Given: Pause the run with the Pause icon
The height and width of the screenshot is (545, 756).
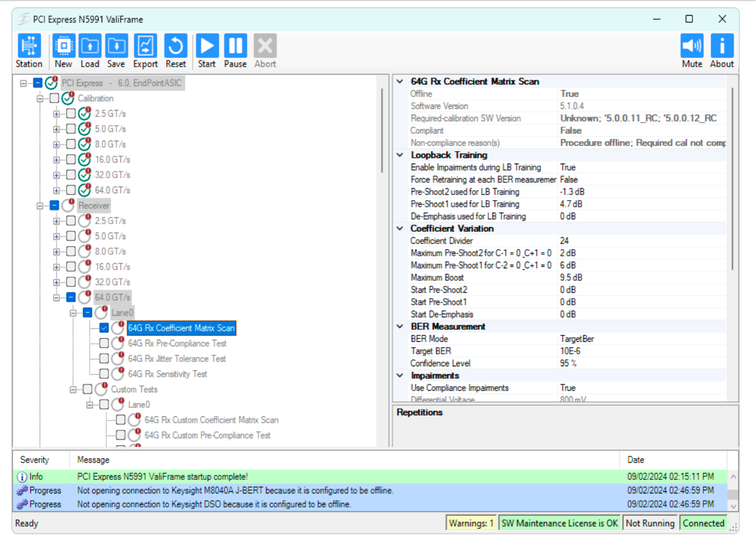Looking at the screenshot, I should (x=235, y=46).
